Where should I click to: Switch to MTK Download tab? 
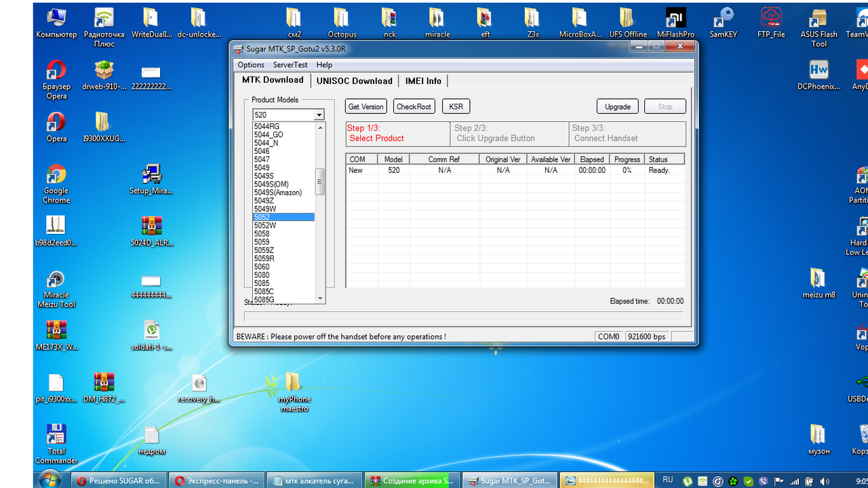273,80
